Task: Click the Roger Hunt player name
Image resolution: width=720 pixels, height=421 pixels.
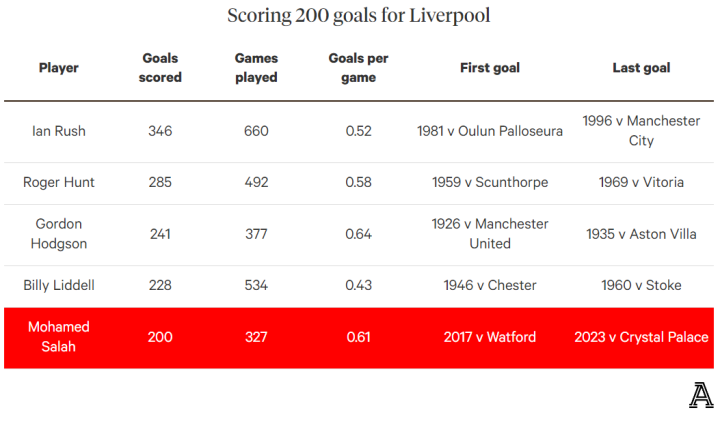Action: (x=59, y=182)
